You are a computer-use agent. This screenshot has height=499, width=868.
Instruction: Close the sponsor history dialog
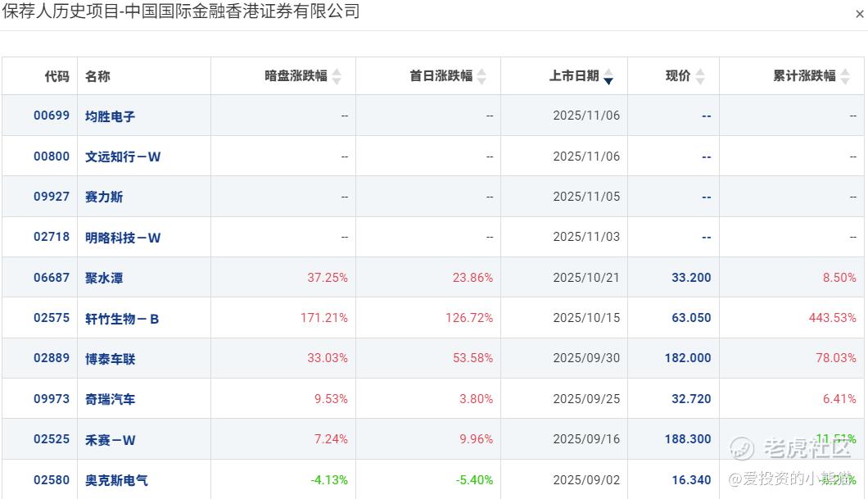(x=860, y=15)
